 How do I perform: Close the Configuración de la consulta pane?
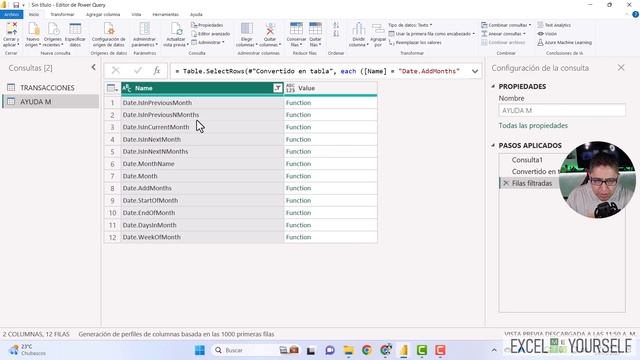[621, 68]
